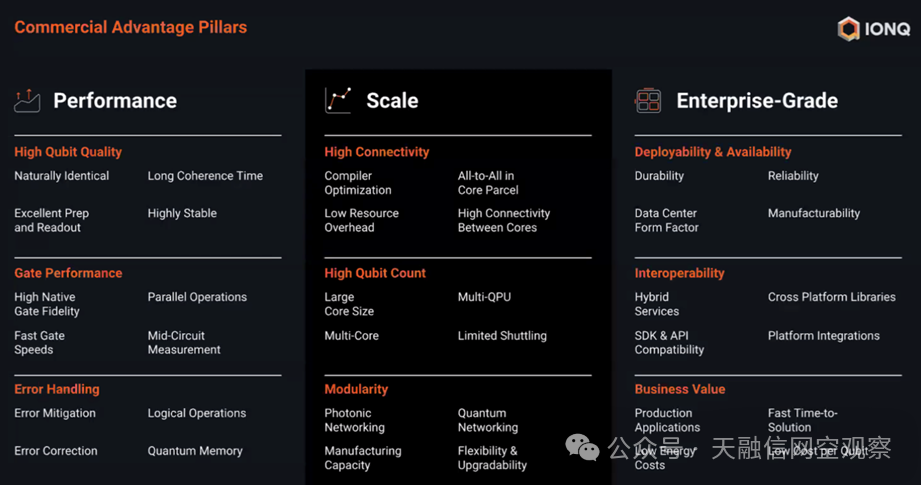Screen dimensions: 921x485
Task: Click the High Connectivity section header
Action: [377, 152]
